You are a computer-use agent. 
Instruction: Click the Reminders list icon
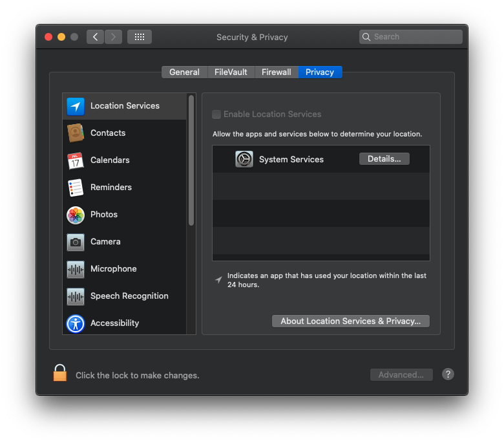pos(76,188)
